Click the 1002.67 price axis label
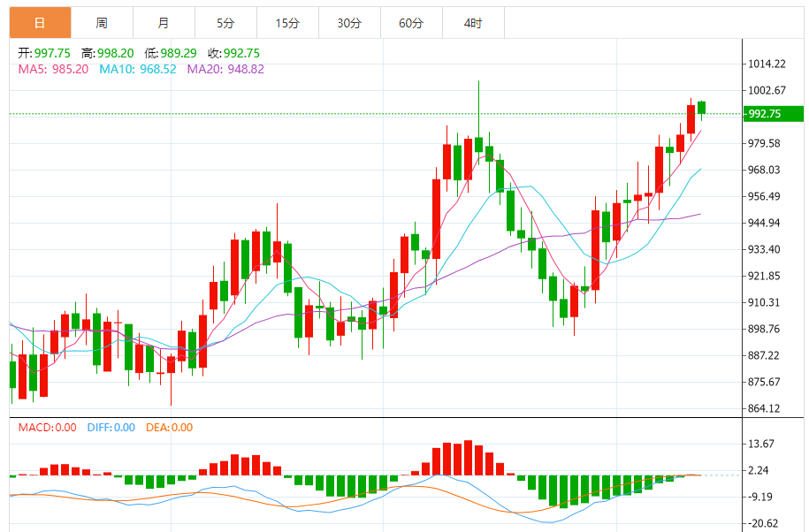Image resolution: width=809 pixels, height=532 pixels. (x=767, y=90)
